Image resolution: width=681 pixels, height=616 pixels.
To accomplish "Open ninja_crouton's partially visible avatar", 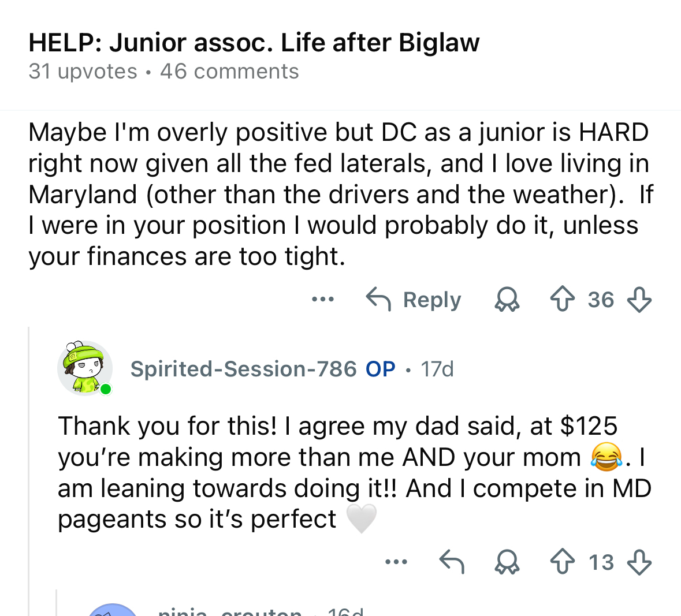I will point(113,610).
